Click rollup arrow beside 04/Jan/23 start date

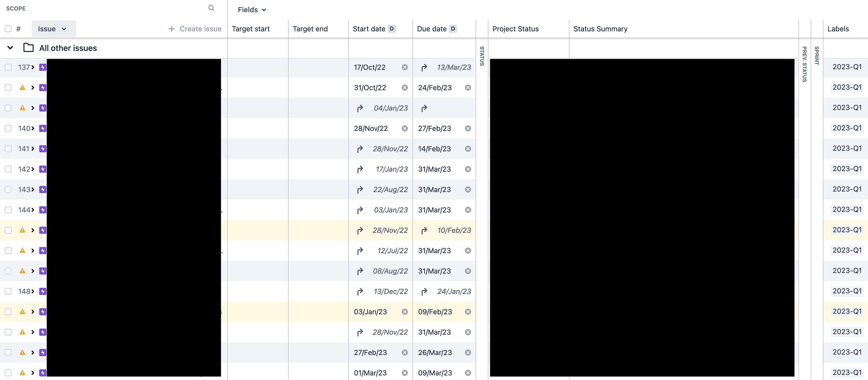tap(360, 108)
